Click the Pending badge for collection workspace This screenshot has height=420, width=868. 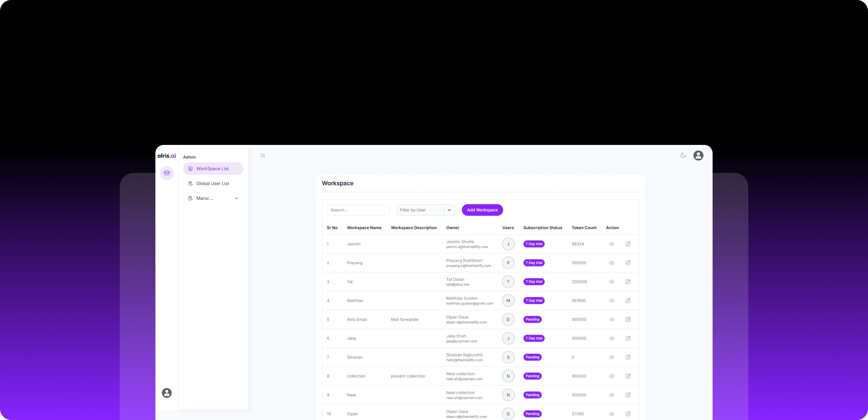[532, 376]
